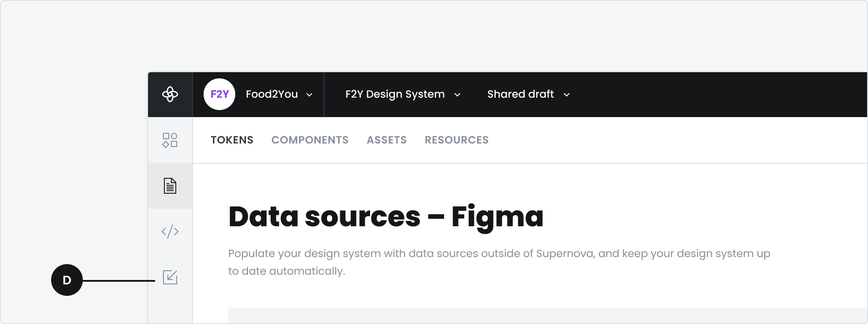Click the Data sources – Figma heading
868x324 pixels.
coord(386,217)
